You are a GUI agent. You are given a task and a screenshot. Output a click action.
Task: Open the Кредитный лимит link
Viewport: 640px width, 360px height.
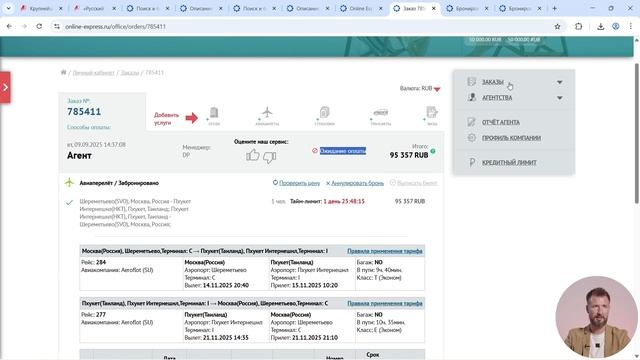coord(509,162)
